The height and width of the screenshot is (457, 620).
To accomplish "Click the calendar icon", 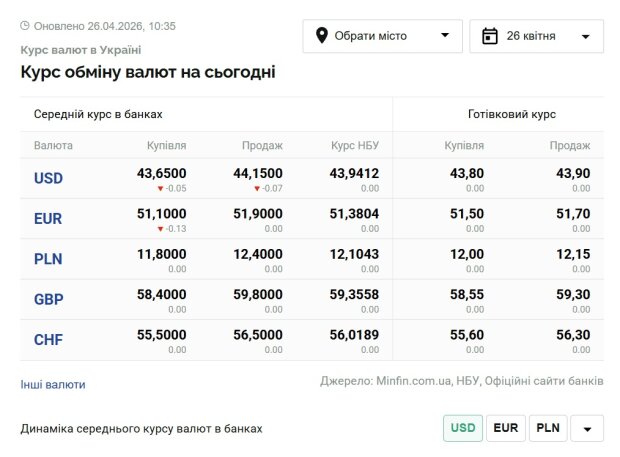I will (490, 36).
